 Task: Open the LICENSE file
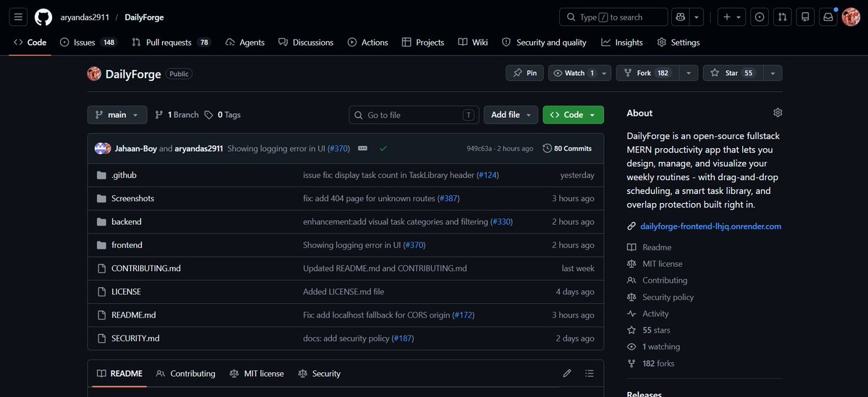[x=126, y=291]
